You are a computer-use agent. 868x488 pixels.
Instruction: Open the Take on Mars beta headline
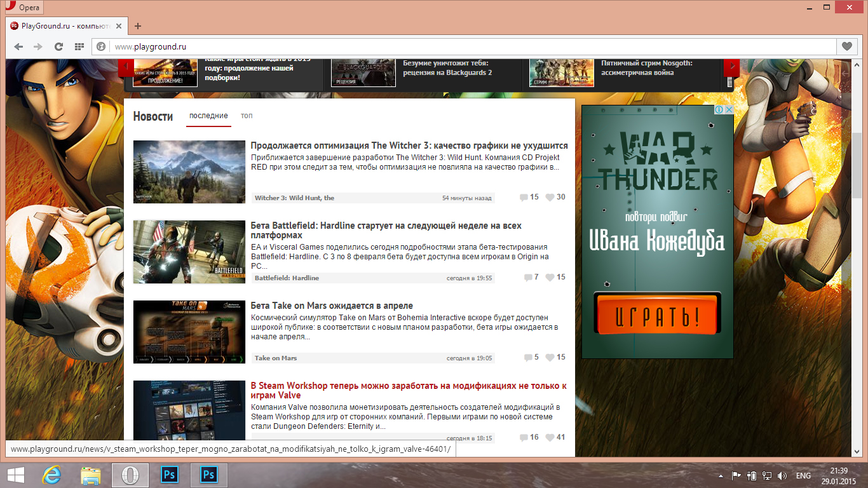coord(332,306)
